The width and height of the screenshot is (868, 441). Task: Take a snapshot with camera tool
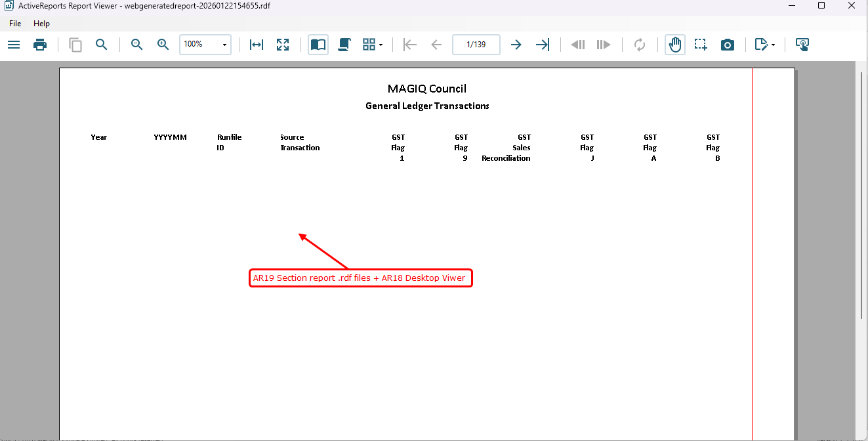pos(727,45)
